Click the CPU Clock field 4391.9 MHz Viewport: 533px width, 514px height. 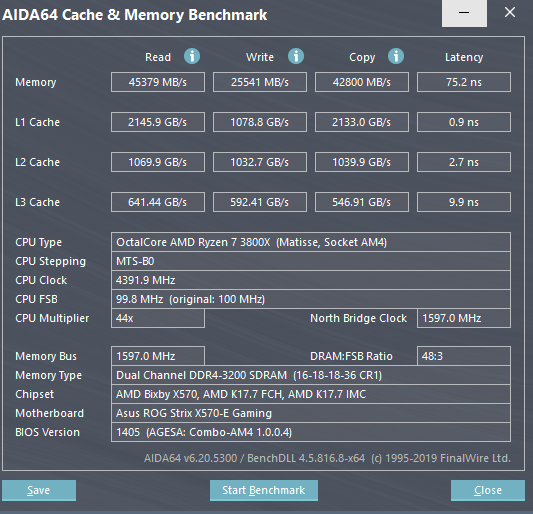311,280
